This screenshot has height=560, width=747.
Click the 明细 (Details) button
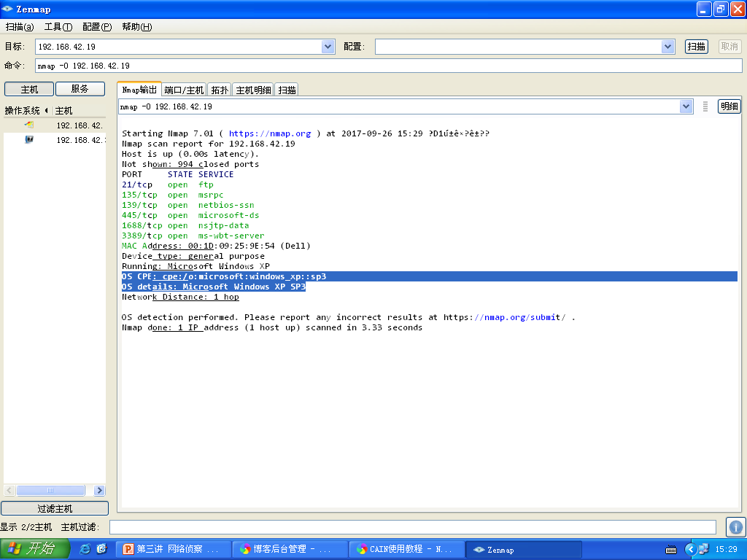(x=729, y=106)
